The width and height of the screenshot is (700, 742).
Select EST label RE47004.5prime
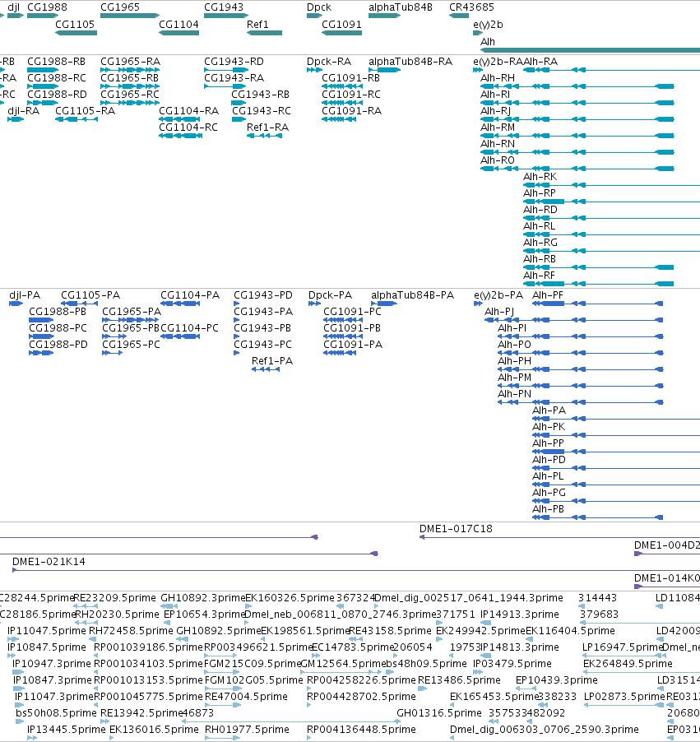tap(246, 697)
